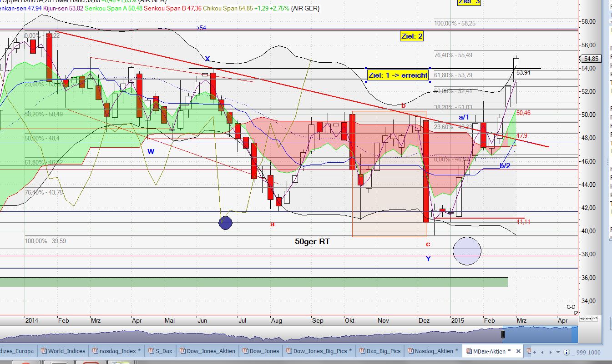Click the 'Ziel: 2' yellow label

pos(412,36)
